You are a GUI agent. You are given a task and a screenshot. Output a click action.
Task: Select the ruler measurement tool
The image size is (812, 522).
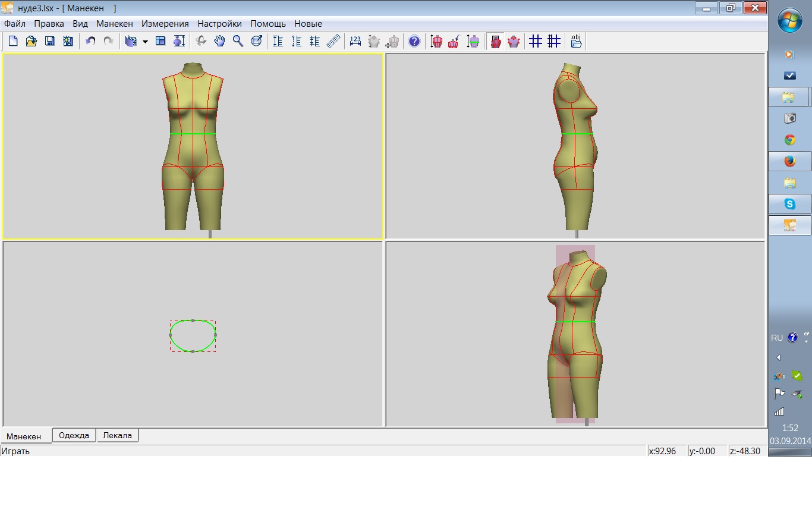333,41
